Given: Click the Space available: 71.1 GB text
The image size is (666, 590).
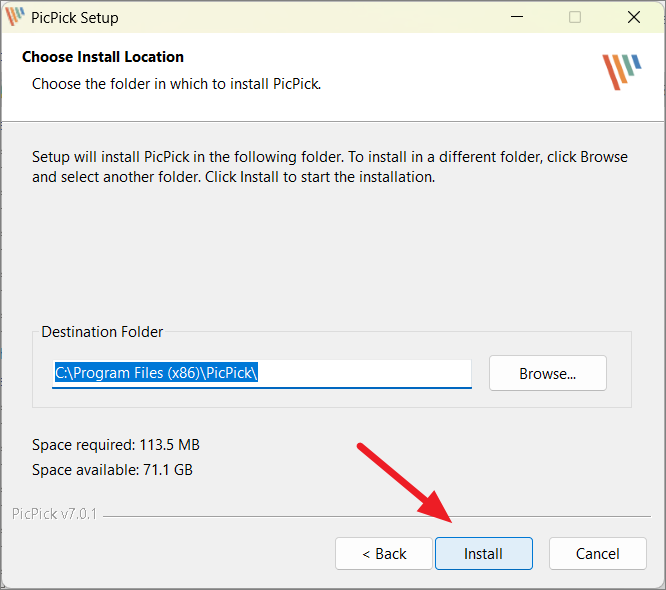Looking at the screenshot, I should pos(112,470).
